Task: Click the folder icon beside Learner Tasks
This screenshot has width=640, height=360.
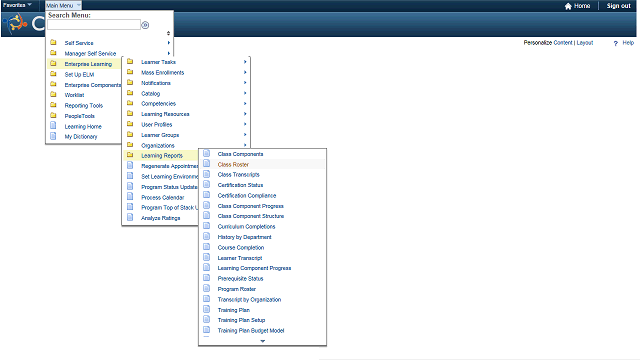Action: tap(130, 62)
